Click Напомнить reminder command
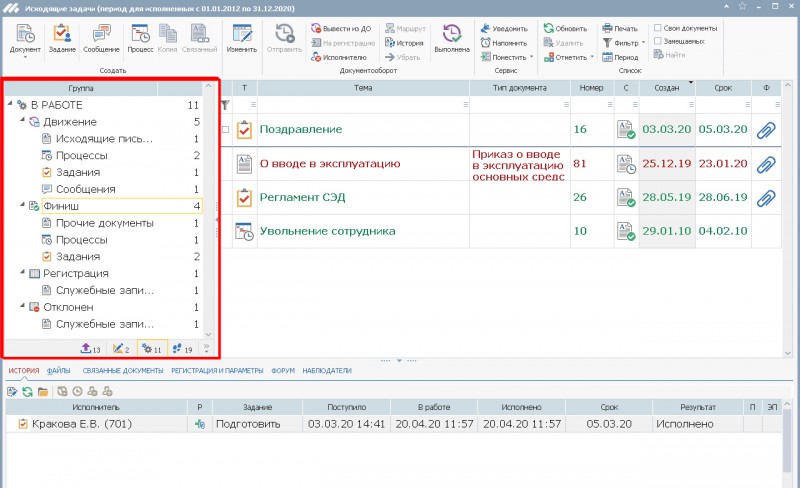Screen dimensions: 800x488 504,43
